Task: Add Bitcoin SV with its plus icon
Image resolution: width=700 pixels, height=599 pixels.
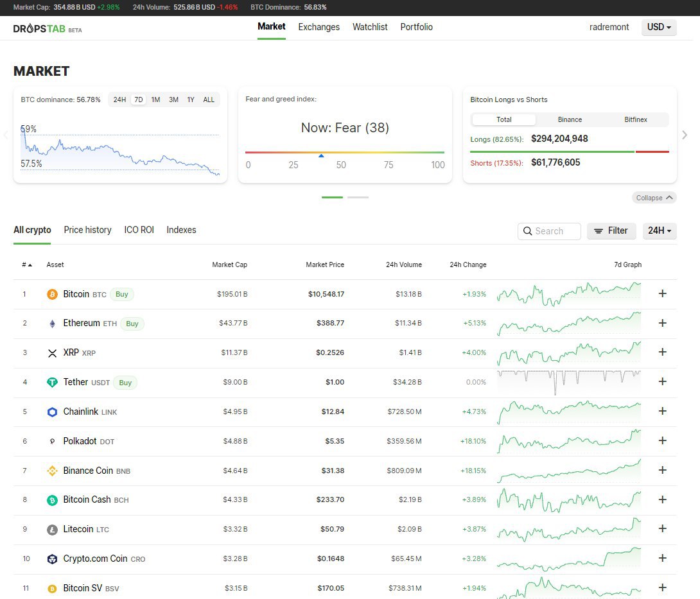Action: 663,587
